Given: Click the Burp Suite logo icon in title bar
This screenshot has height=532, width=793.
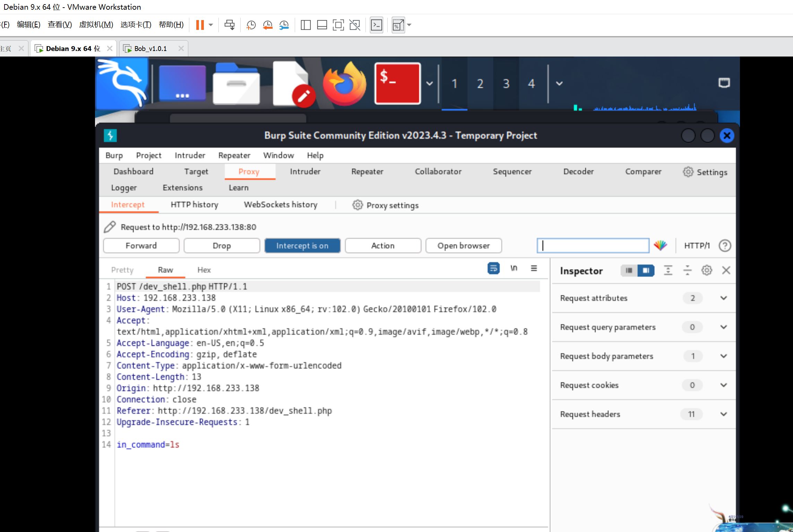Looking at the screenshot, I should point(110,135).
